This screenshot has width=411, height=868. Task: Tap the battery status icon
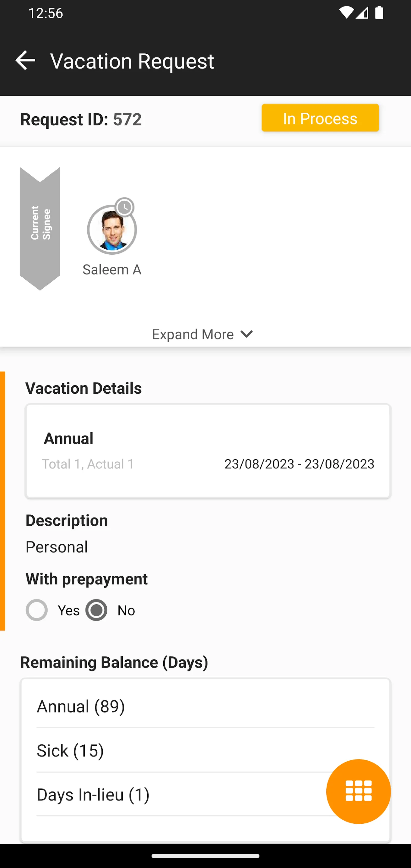click(x=379, y=13)
